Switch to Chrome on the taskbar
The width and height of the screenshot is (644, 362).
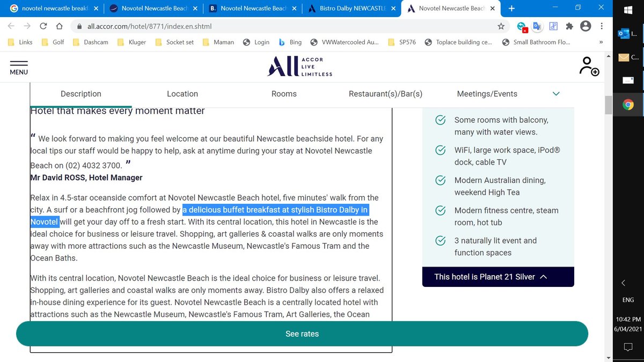click(x=628, y=105)
